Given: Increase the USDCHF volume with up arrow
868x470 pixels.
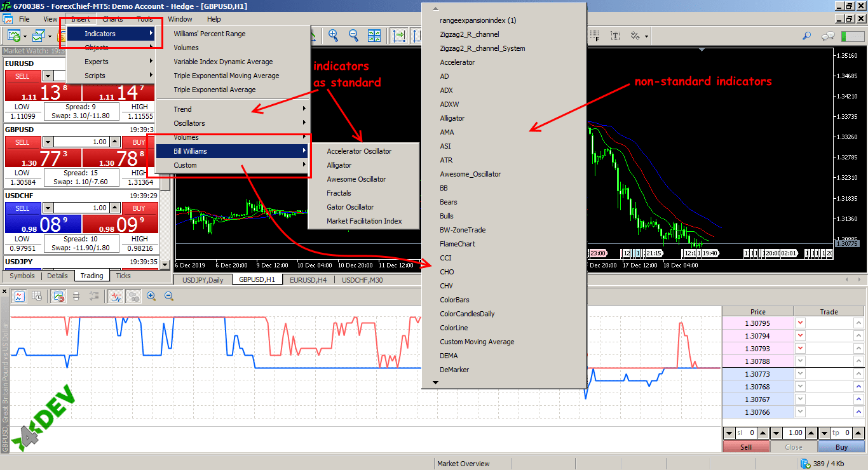Looking at the screenshot, I should [114, 208].
